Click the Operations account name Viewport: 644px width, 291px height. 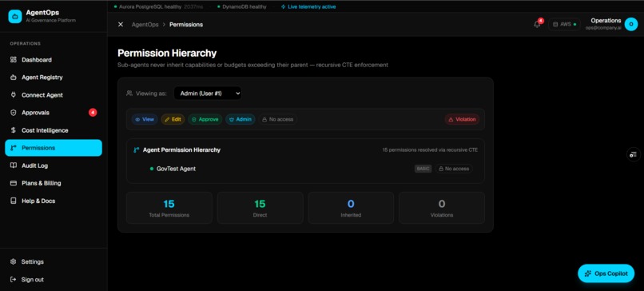[606, 21]
